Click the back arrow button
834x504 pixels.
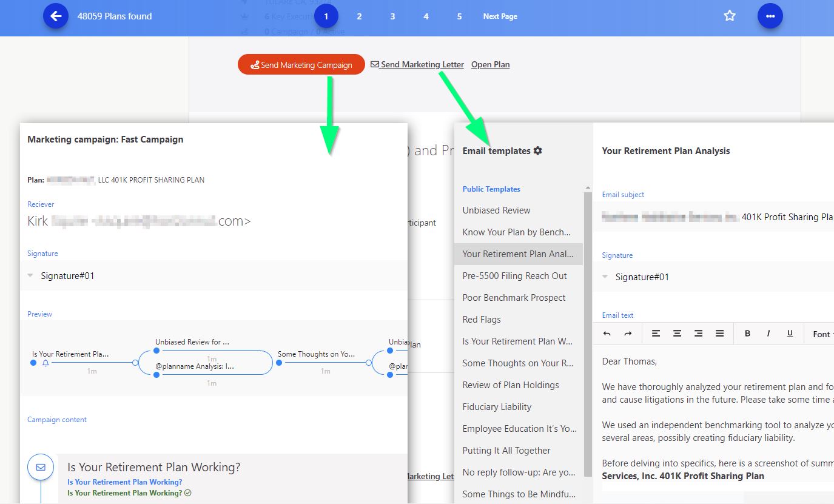coord(56,16)
